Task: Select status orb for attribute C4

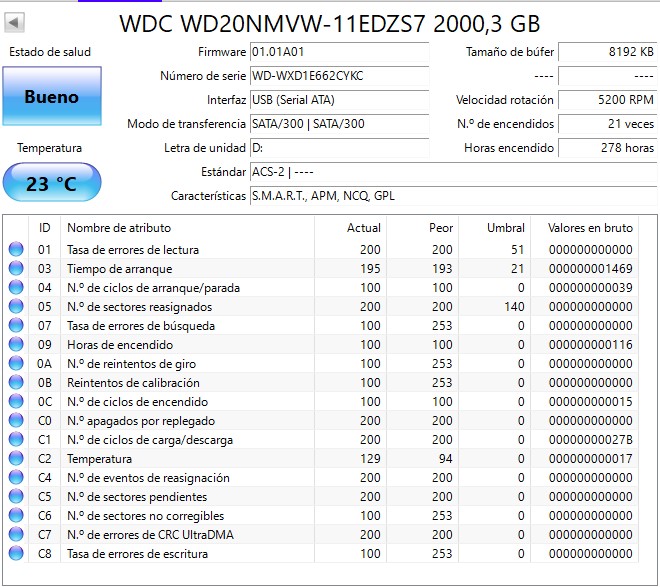Action: click(16, 477)
